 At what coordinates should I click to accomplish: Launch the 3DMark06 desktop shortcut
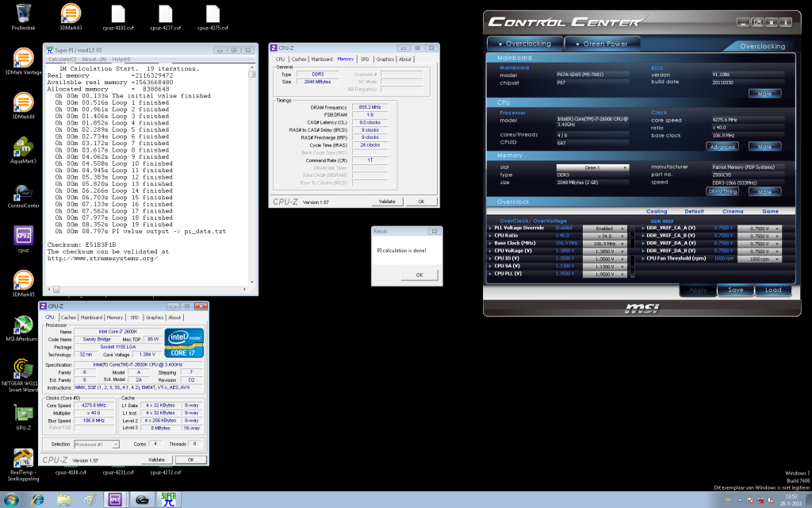pos(23,106)
